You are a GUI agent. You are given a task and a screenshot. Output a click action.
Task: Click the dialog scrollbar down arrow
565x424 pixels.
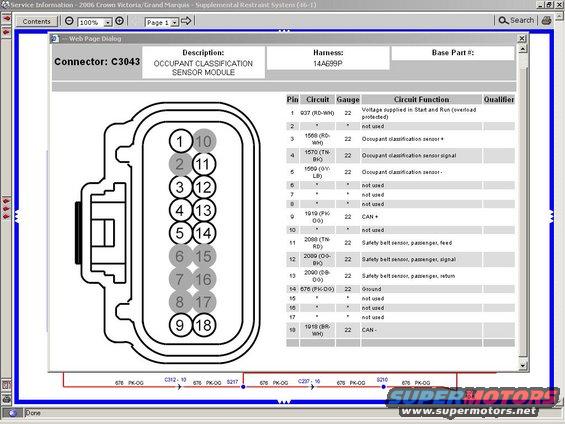point(522,365)
